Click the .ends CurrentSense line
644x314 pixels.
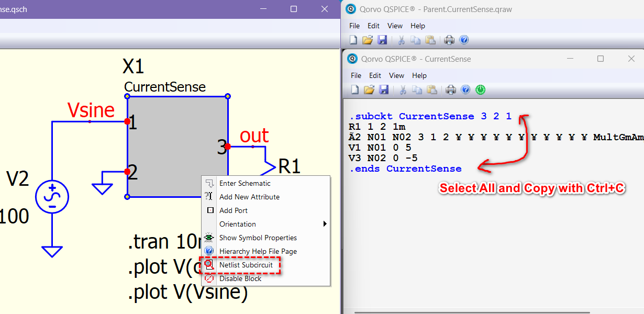tap(405, 169)
